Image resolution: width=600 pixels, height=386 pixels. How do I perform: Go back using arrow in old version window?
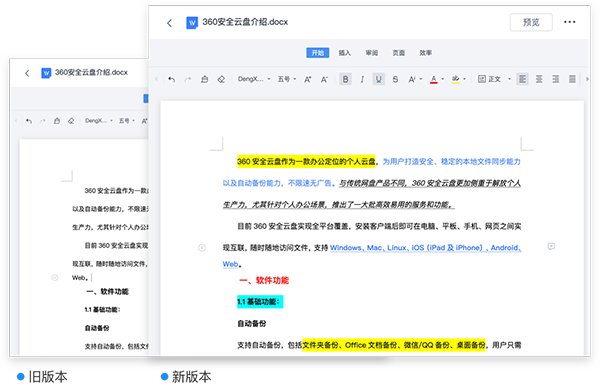[x=27, y=73]
